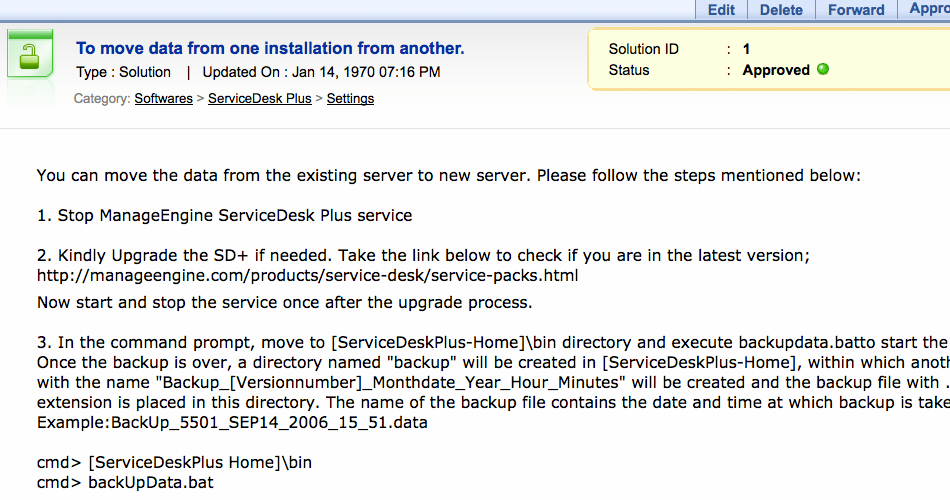Click the bold Approved status text
Viewport: 950px width, 500px height.
pos(775,70)
